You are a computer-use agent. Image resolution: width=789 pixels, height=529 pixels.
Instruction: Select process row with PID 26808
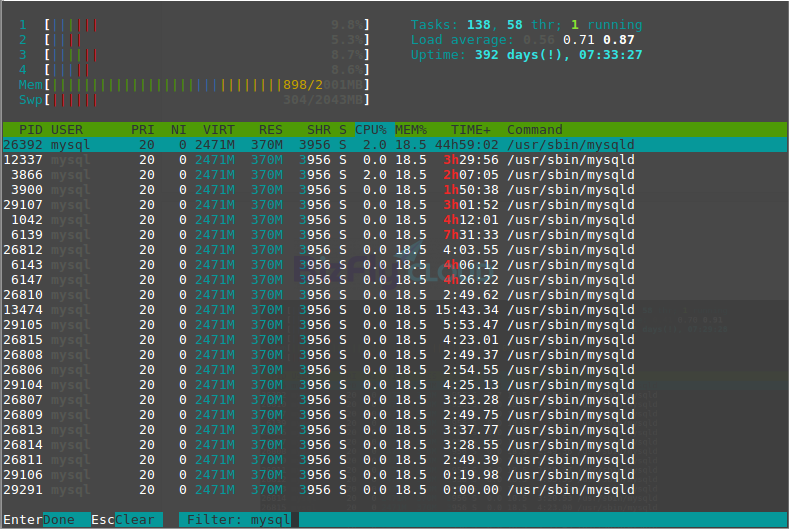pos(394,355)
